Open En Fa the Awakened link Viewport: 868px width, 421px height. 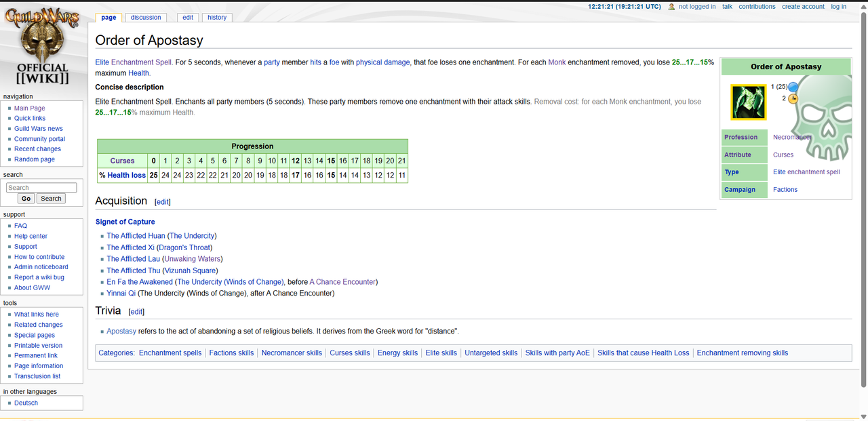point(140,282)
